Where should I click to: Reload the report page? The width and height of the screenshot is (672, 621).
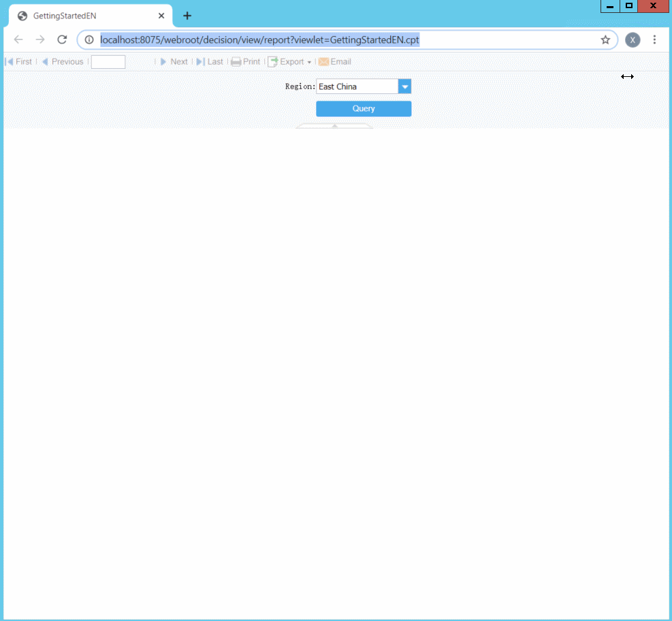(61, 39)
